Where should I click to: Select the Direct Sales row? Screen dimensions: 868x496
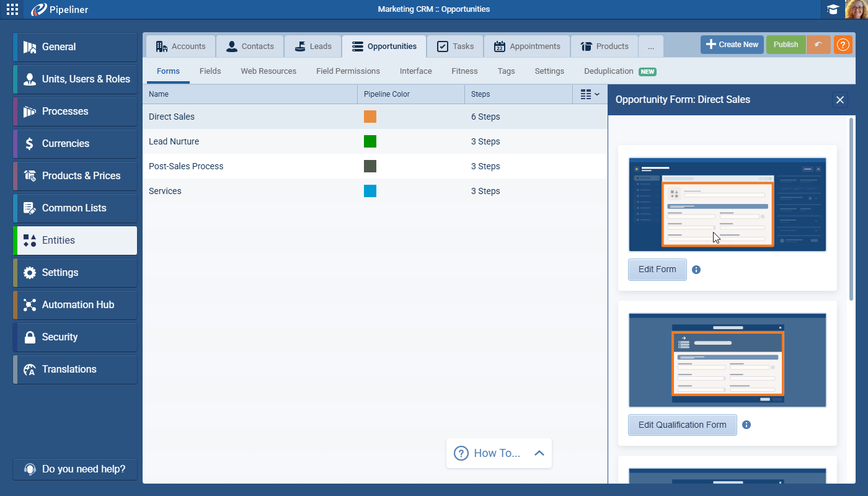tap(375, 117)
